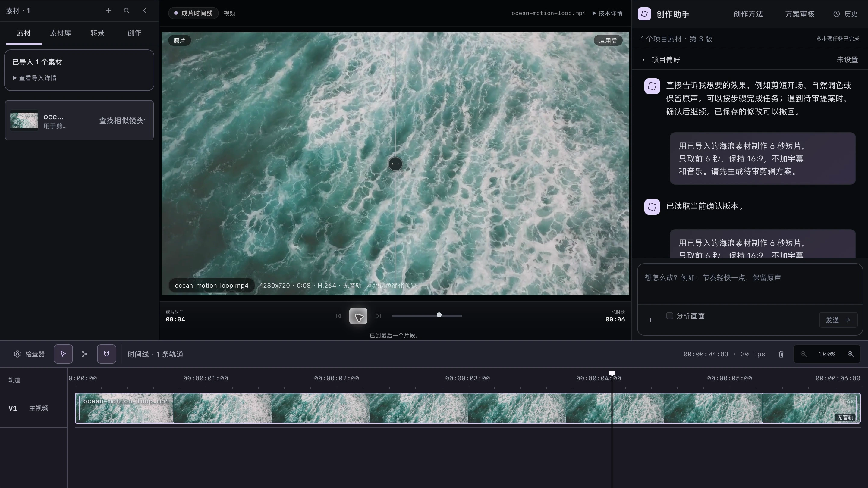Switch to the 转录 tab
Screen dimensions: 868x488
[x=97, y=33]
